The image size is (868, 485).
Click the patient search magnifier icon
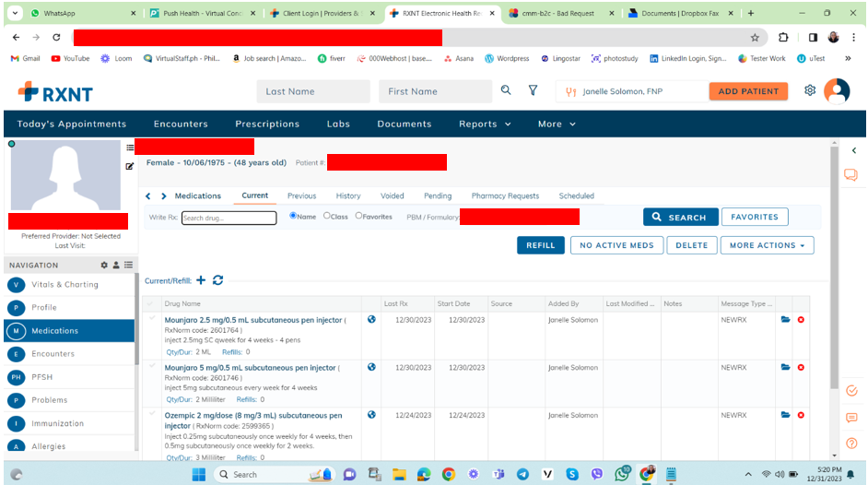(x=505, y=90)
